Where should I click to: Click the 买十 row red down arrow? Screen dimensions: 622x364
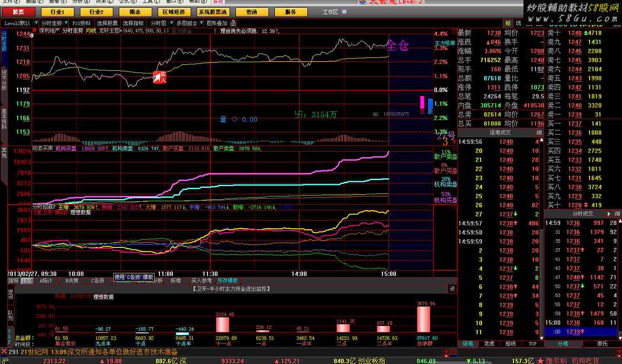pos(586,205)
